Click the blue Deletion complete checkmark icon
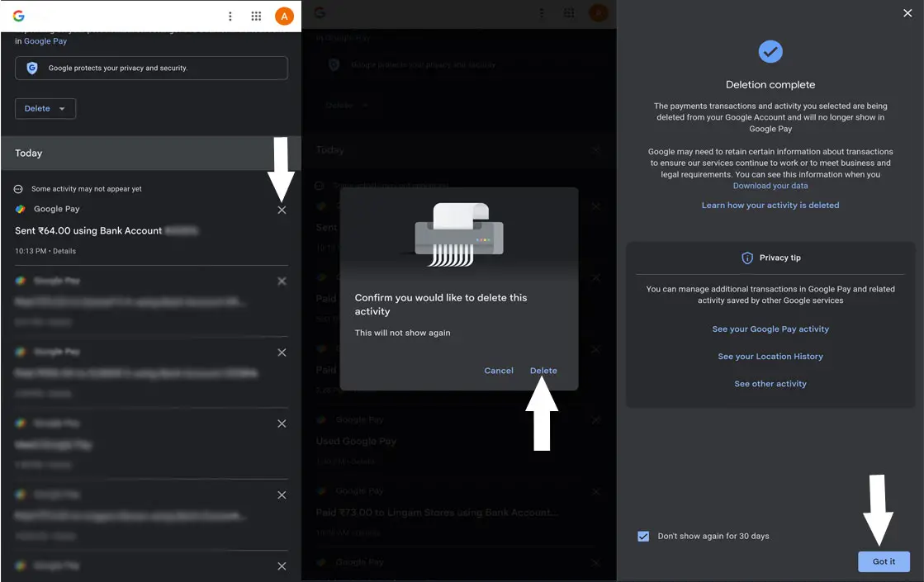 point(770,52)
